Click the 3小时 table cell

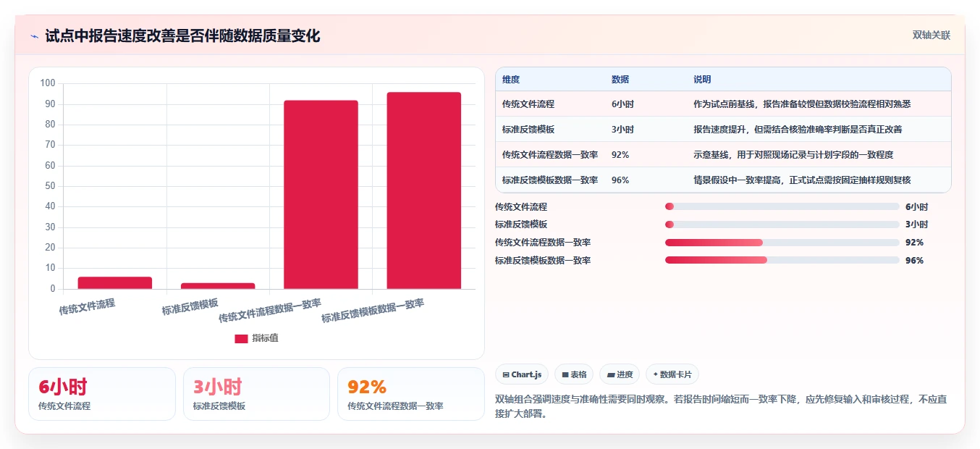coord(622,129)
